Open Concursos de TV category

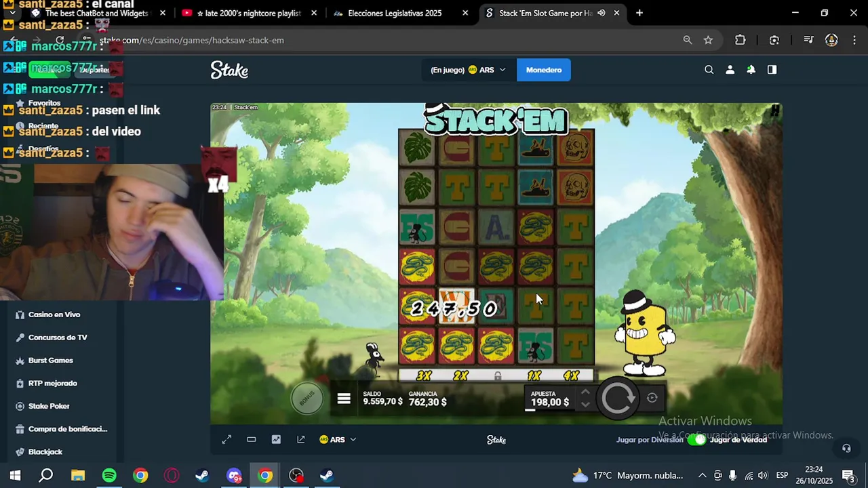(x=58, y=338)
